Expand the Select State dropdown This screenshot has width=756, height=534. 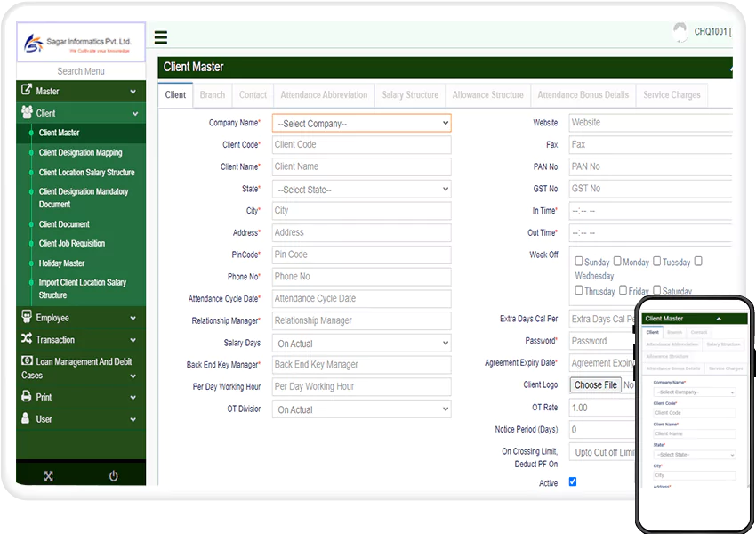[361, 190]
